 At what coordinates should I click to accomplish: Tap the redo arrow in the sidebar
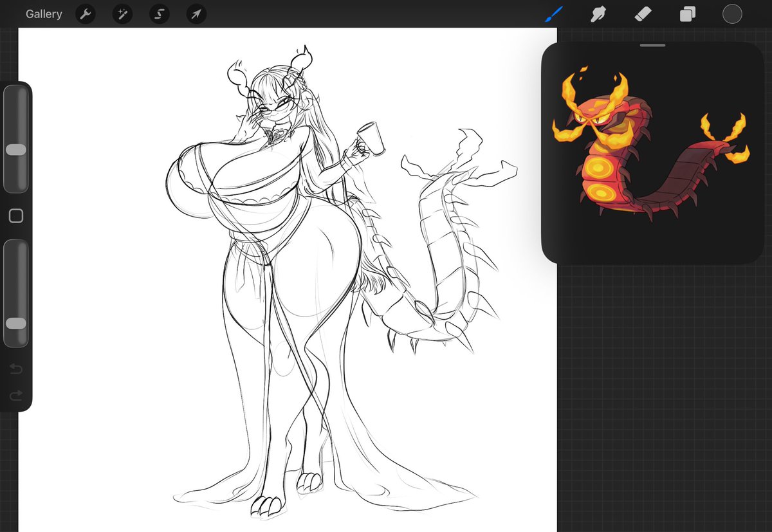(15, 395)
